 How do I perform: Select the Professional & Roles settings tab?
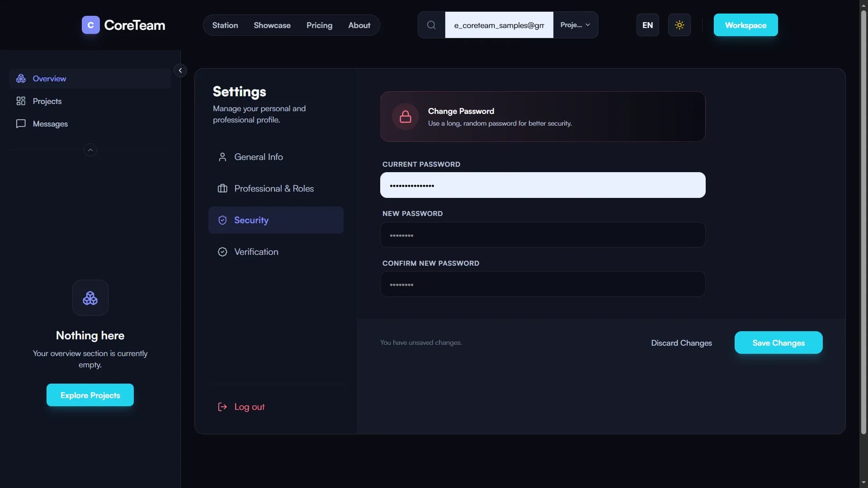[x=276, y=188]
